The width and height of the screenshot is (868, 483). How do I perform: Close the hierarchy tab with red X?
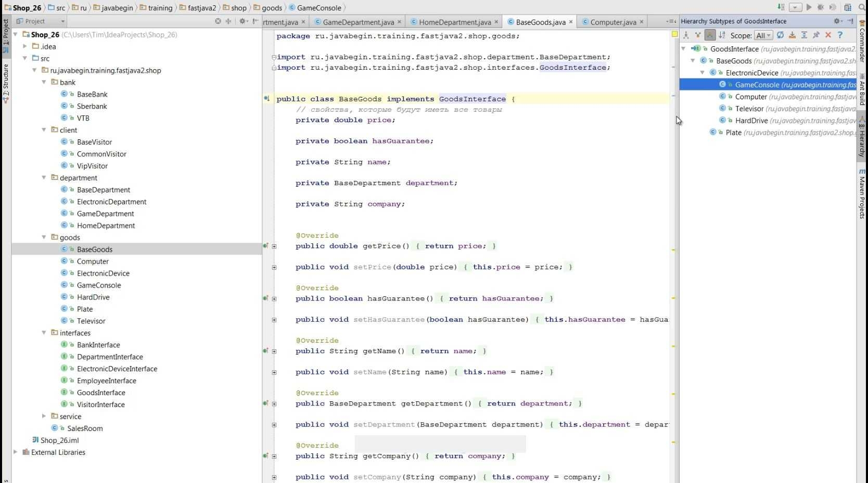click(x=828, y=35)
